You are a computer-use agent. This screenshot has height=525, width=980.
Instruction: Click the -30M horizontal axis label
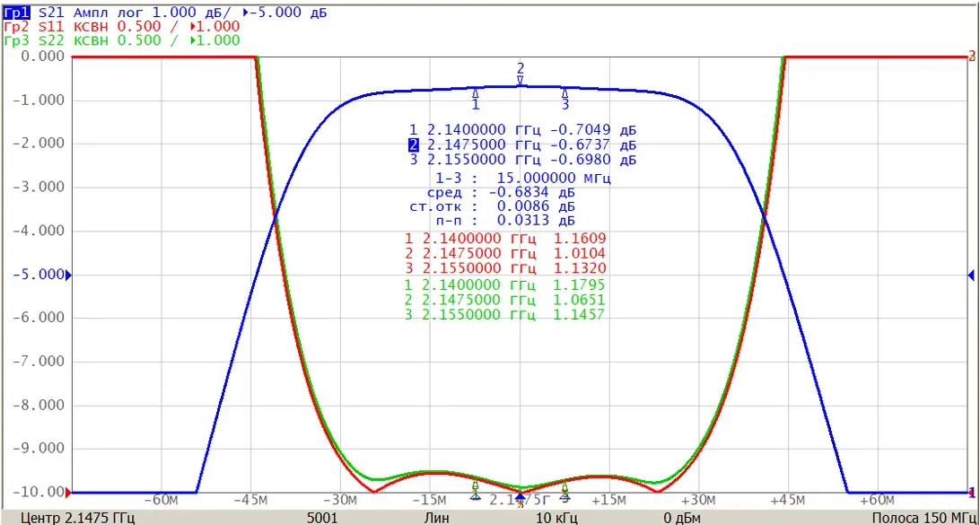pos(341,500)
